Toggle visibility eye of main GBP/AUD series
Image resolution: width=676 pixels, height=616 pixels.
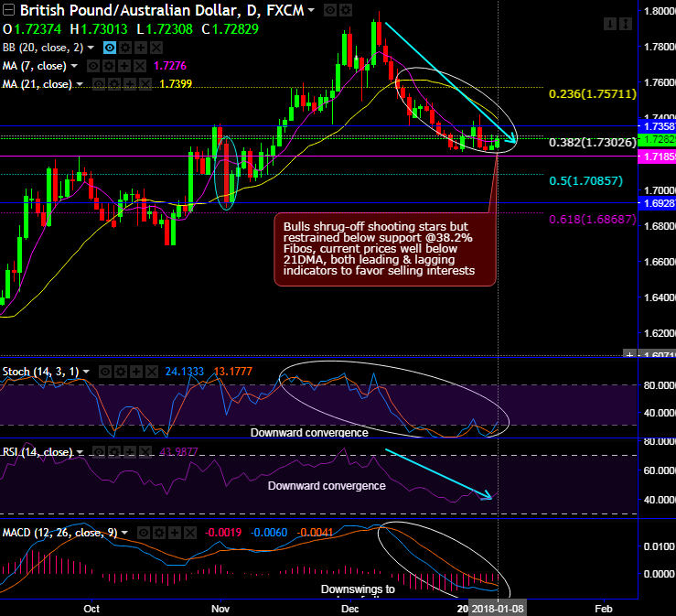(x=330, y=10)
